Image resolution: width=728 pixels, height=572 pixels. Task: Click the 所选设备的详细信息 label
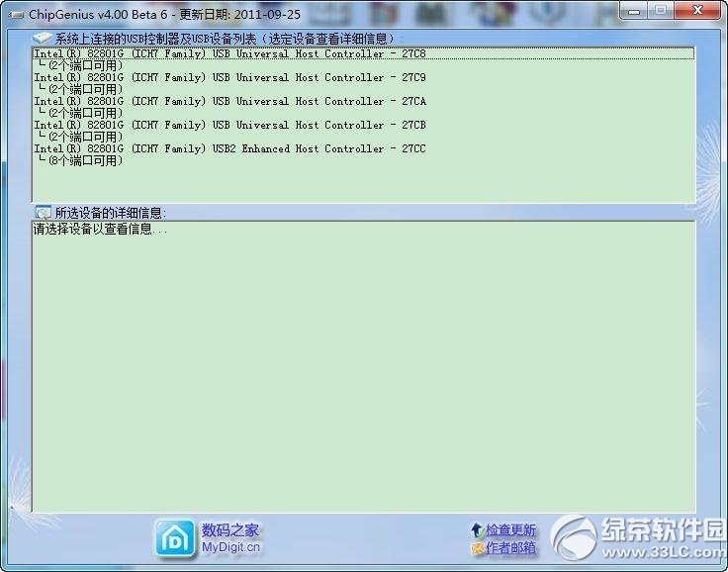click(111, 214)
